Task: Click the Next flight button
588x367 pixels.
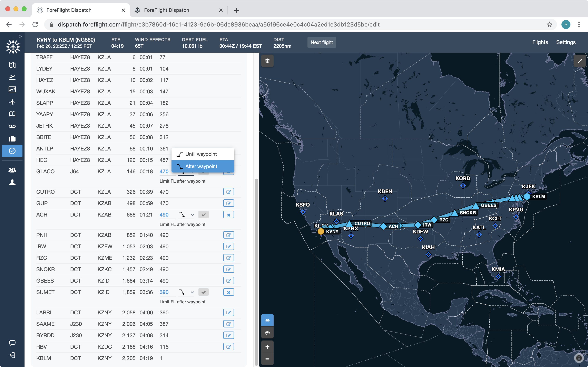Action: point(321,42)
